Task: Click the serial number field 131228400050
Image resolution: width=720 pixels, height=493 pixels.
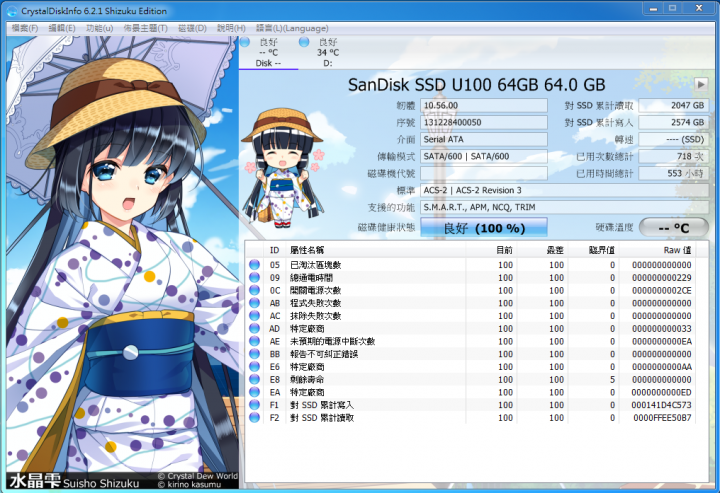Action: coord(484,123)
